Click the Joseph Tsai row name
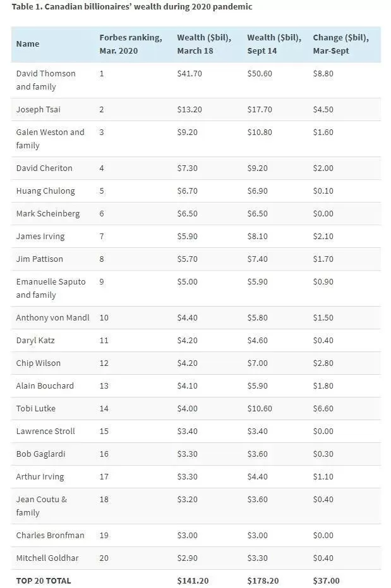The width and height of the screenshot is (391, 588). pyautogui.click(x=39, y=110)
